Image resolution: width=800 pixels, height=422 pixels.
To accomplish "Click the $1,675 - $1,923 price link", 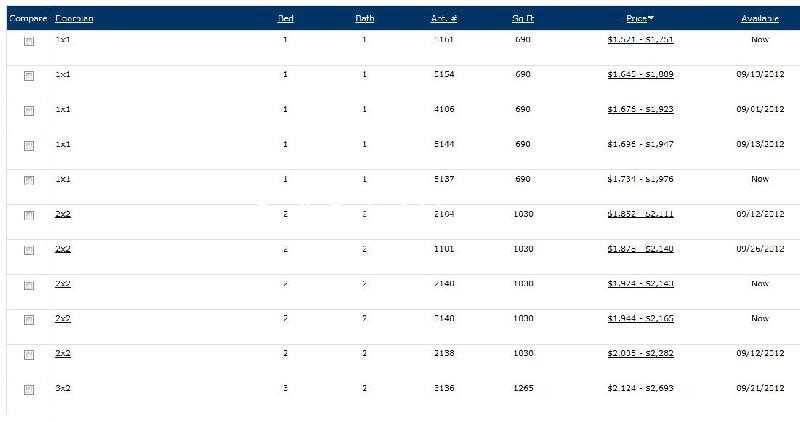I will pyautogui.click(x=640, y=109).
